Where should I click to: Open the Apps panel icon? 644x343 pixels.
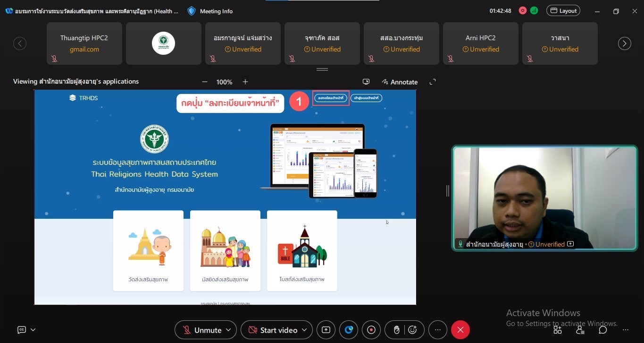pyautogui.click(x=558, y=330)
